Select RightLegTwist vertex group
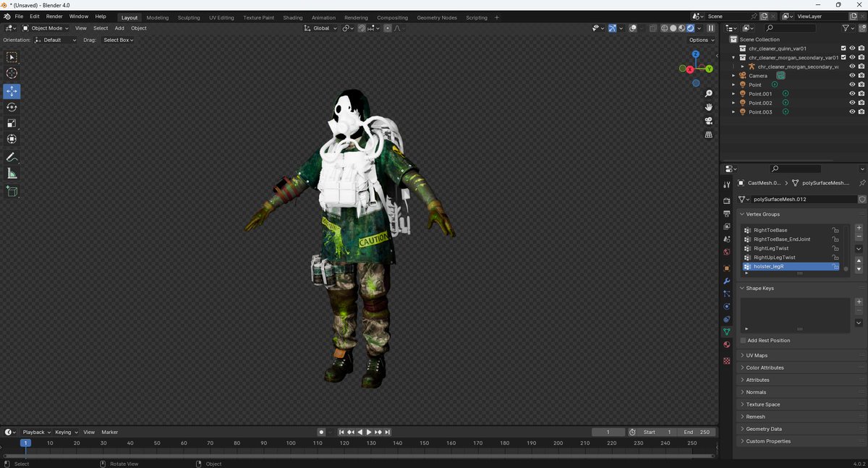The image size is (868, 468). click(791, 248)
